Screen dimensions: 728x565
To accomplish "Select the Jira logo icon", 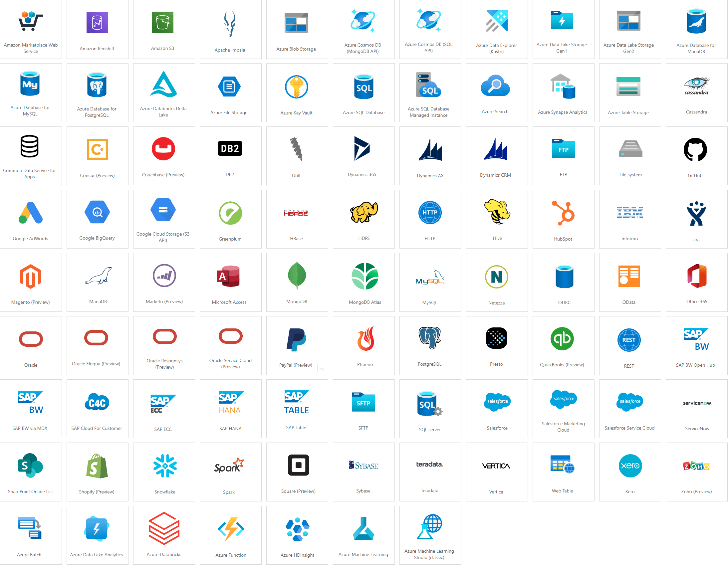I will tap(696, 214).
